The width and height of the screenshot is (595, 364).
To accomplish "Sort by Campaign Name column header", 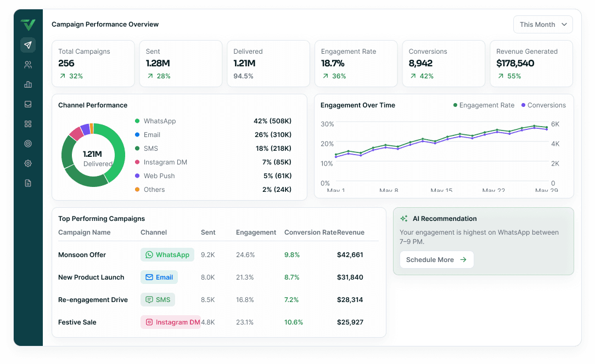I will coord(84,232).
